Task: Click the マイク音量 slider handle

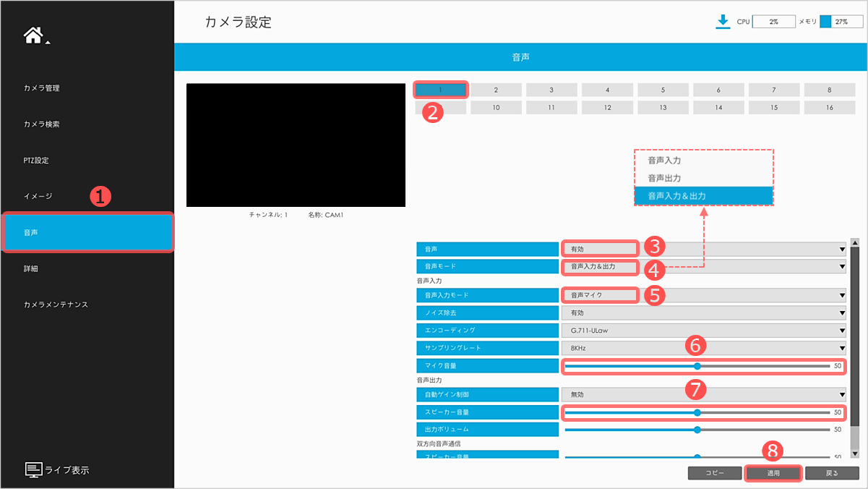Action: click(x=697, y=366)
